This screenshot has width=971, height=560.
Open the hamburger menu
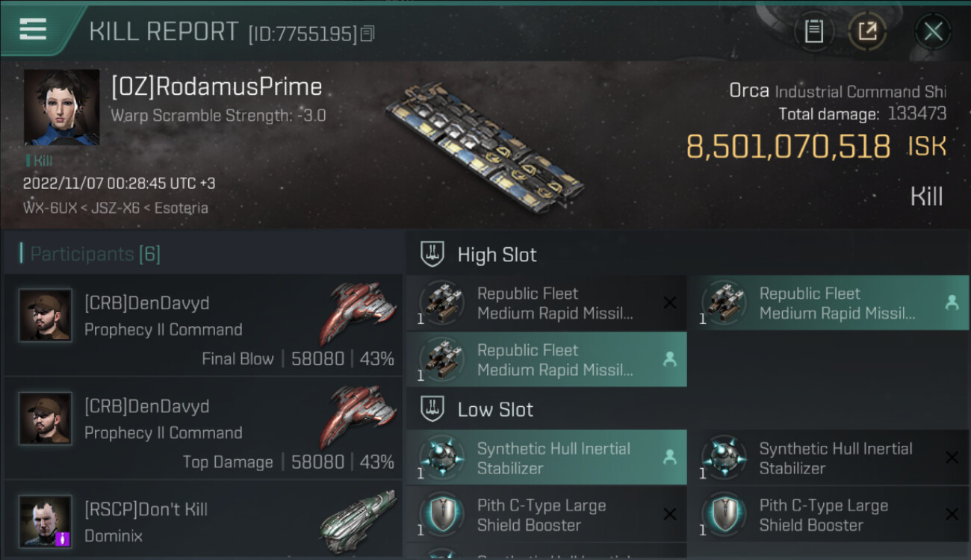[x=33, y=30]
